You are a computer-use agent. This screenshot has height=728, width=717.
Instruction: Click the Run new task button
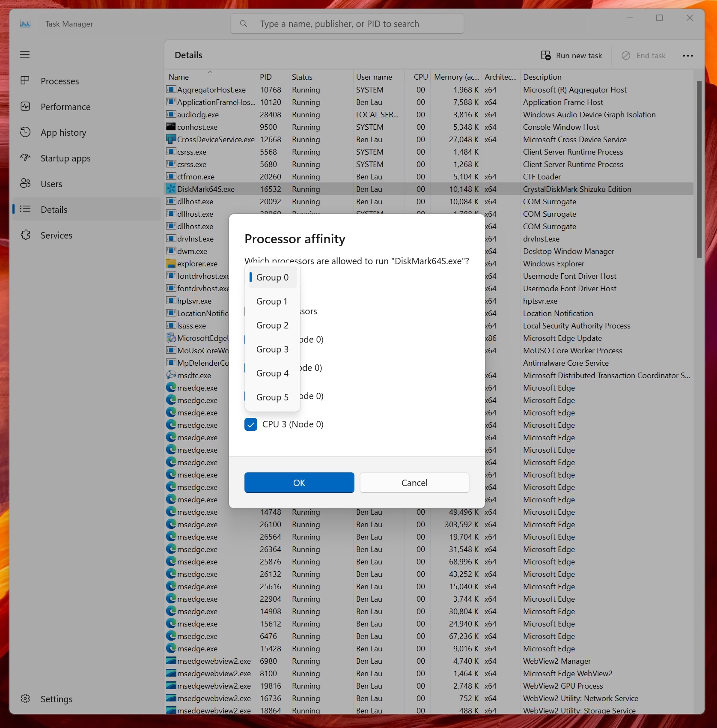[571, 56]
